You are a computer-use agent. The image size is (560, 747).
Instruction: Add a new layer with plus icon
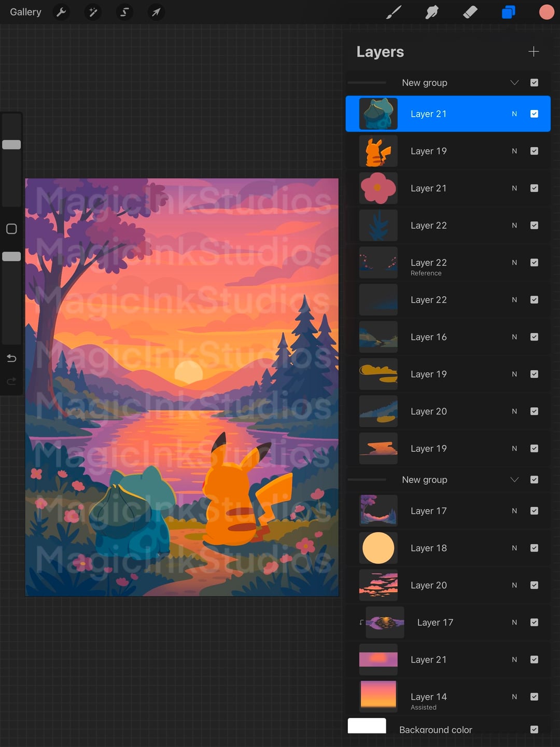[534, 51]
